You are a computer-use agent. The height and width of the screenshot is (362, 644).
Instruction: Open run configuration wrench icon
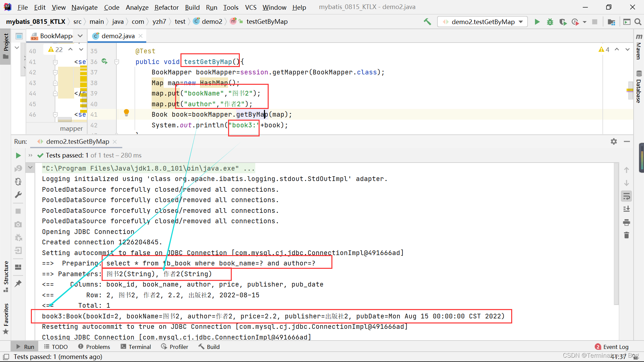click(x=18, y=195)
